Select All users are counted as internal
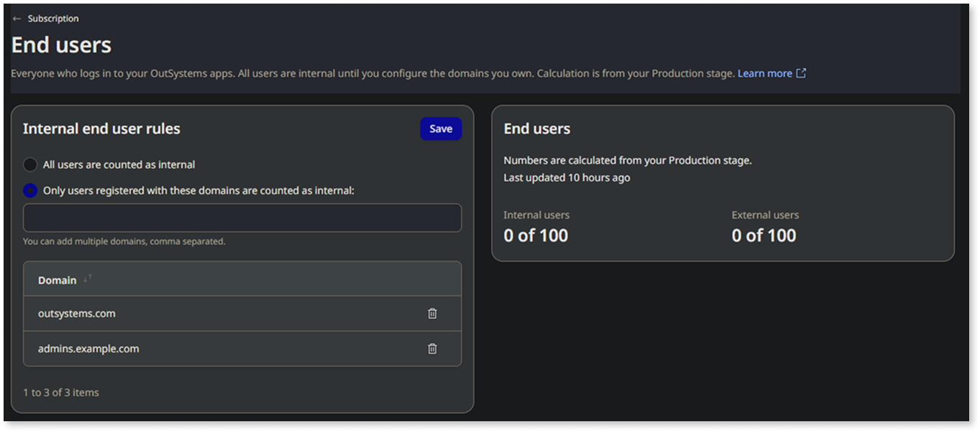Screen dimensions: 980x432 (30, 164)
